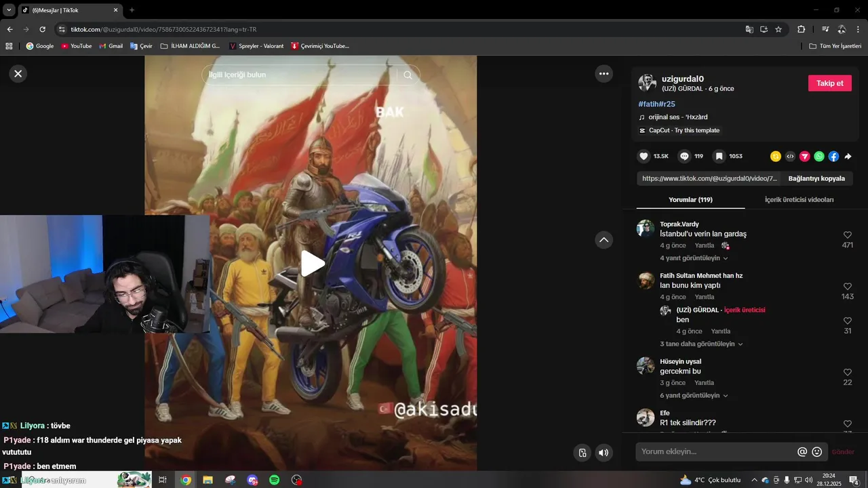Viewport: 868px width, 488px height.
Task: Open Gmail bookmark
Action: pyautogui.click(x=111, y=46)
